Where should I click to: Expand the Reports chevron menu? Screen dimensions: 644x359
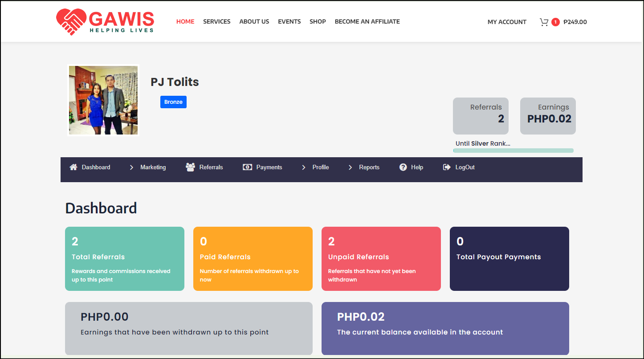tap(350, 167)
